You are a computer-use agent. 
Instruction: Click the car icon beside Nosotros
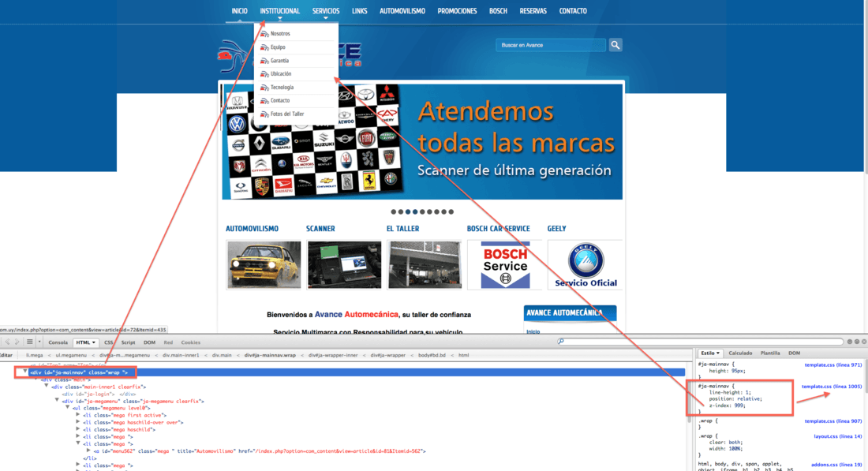(x=264, y=34)
